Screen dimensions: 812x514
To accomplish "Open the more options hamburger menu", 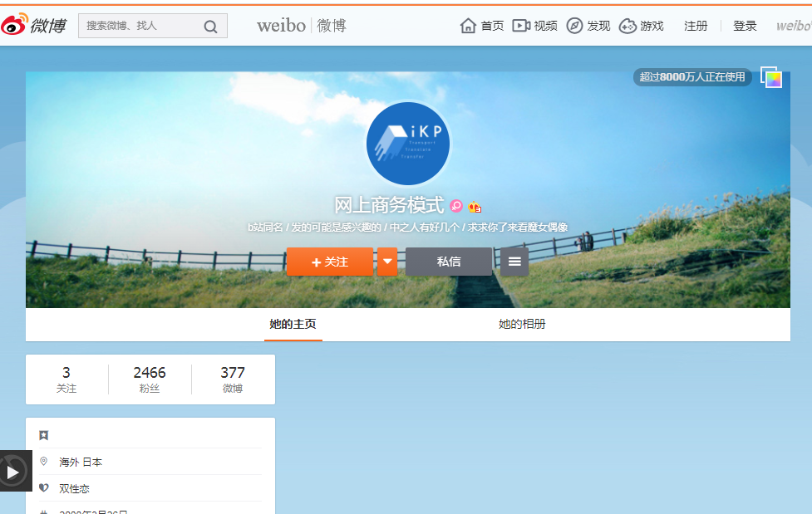I will (514, 262).
